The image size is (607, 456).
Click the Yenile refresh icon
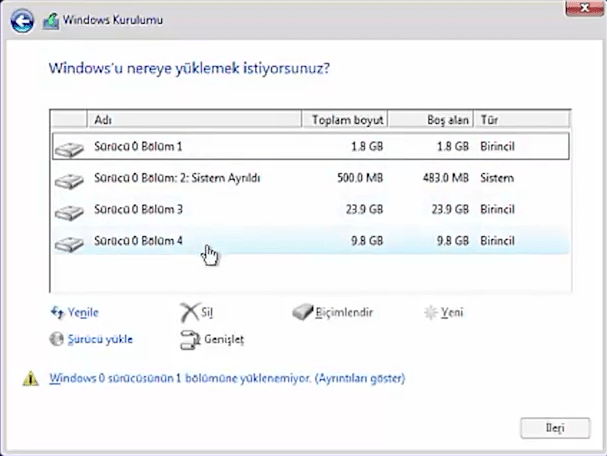click(x=56, y=313)
